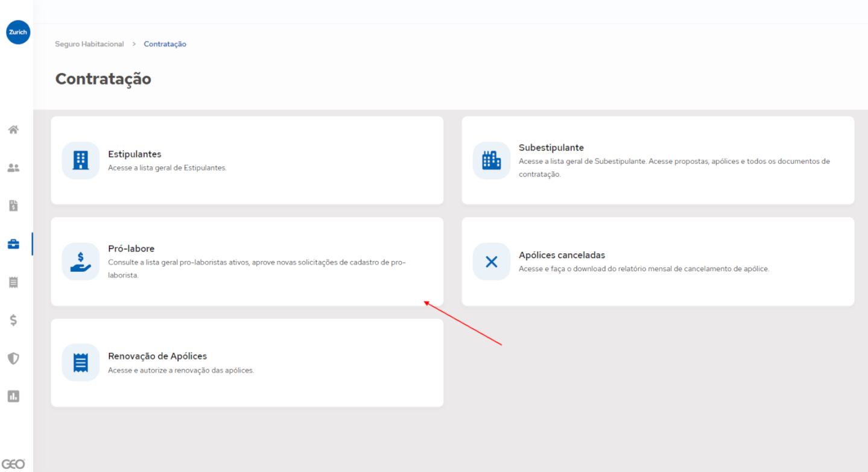Screen dimensions: 868x472
Task: Open the Apólices canceladas card title
Action: [x=562, y=255]
